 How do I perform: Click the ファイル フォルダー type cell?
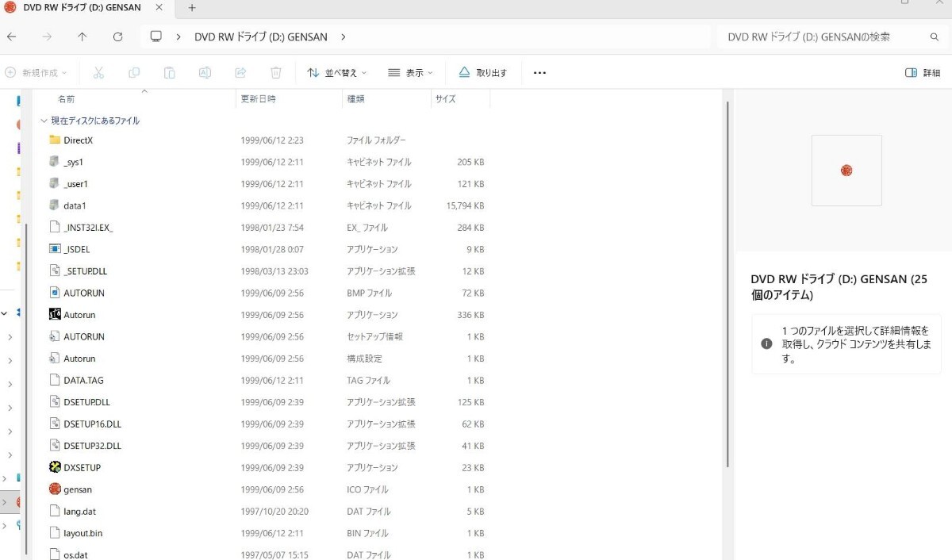(x=376, y=140)
